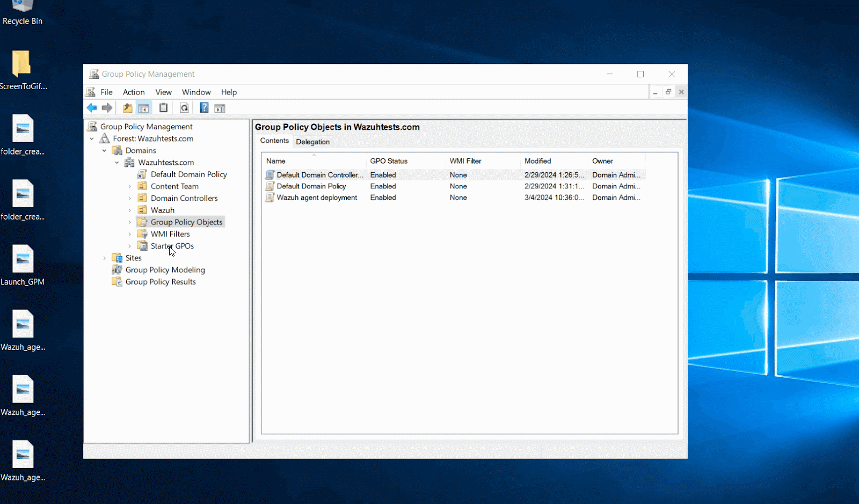Viewport: 859px width, 504px height.
Task: Click the Refresh toolbar icon
Action: tap(184, 107)
